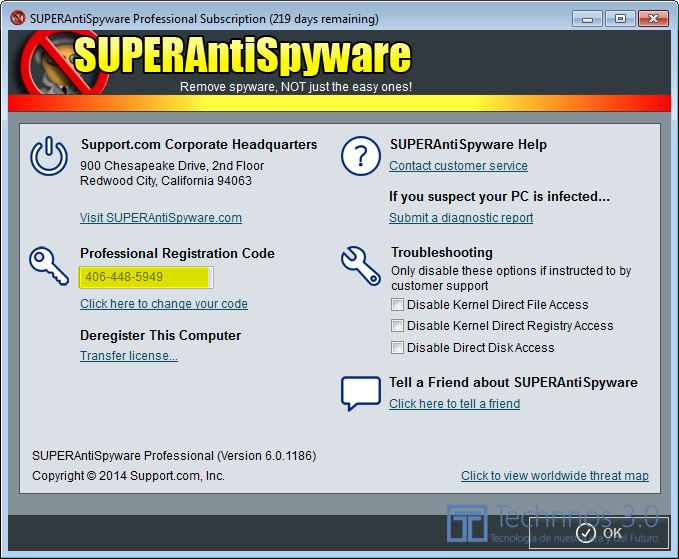This screenshot has width=679, height=559.
Task: Click the If you suspect your PC is infected heading
Action: [x=499, y=197]
